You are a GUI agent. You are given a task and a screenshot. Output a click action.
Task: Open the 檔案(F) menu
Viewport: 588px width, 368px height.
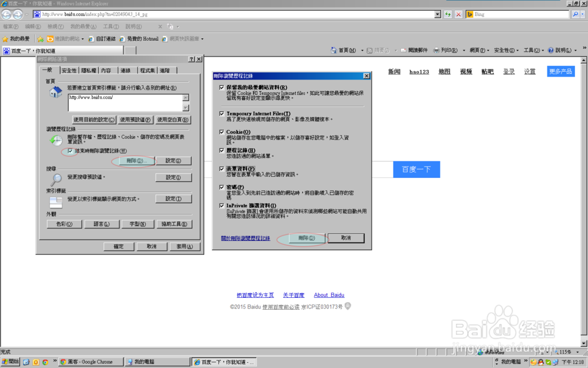(x=11, y=26)
